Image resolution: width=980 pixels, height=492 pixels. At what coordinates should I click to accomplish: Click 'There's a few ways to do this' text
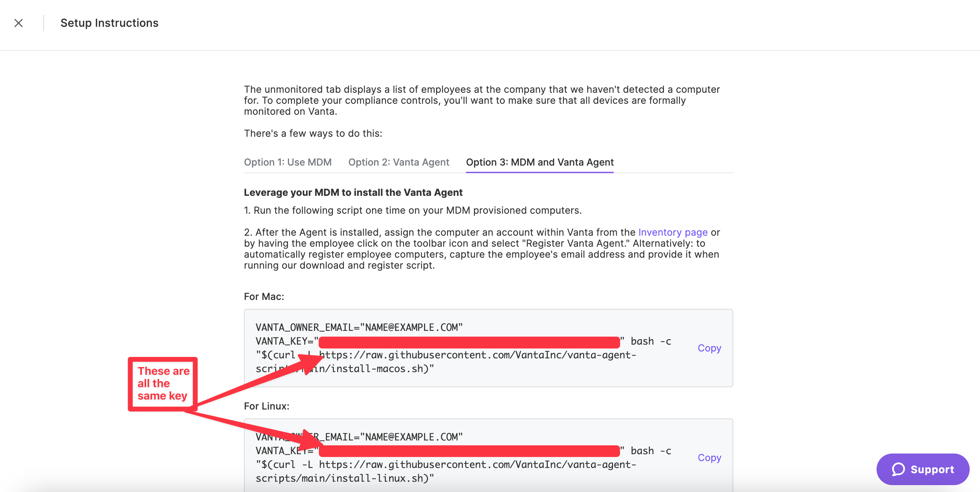313,134
